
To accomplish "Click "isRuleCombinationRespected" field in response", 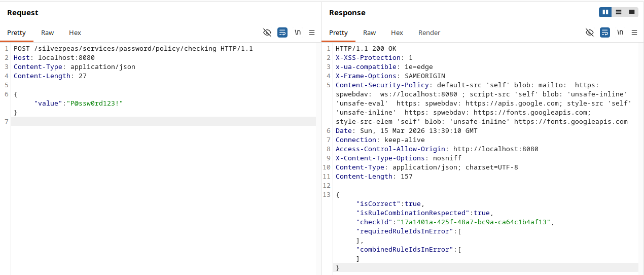I will pos(413,213).
